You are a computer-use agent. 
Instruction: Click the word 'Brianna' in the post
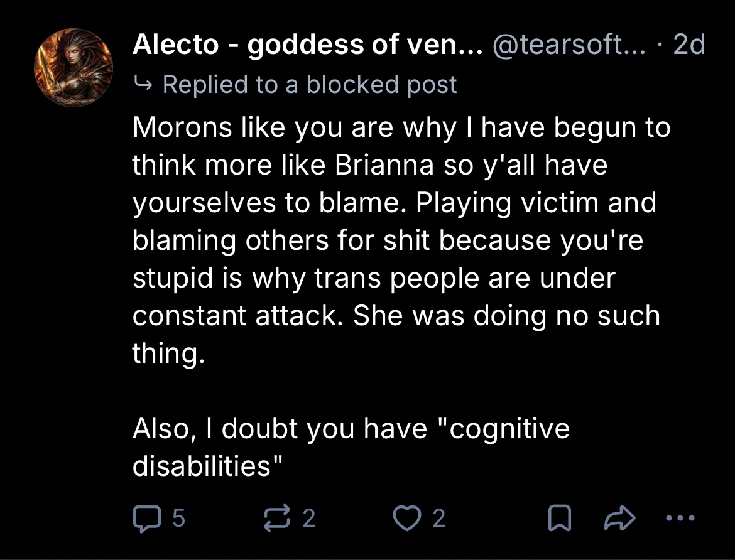pyautogui.click(x=384, y=165)
